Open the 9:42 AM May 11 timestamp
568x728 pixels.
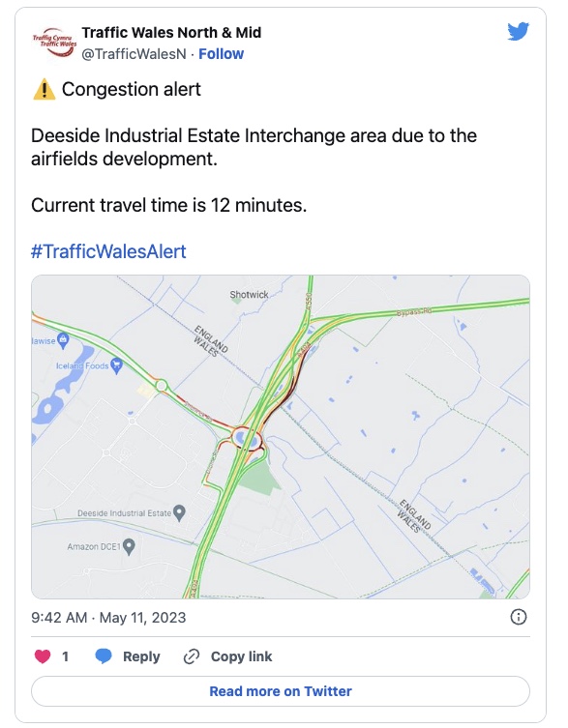pos(108,618)
